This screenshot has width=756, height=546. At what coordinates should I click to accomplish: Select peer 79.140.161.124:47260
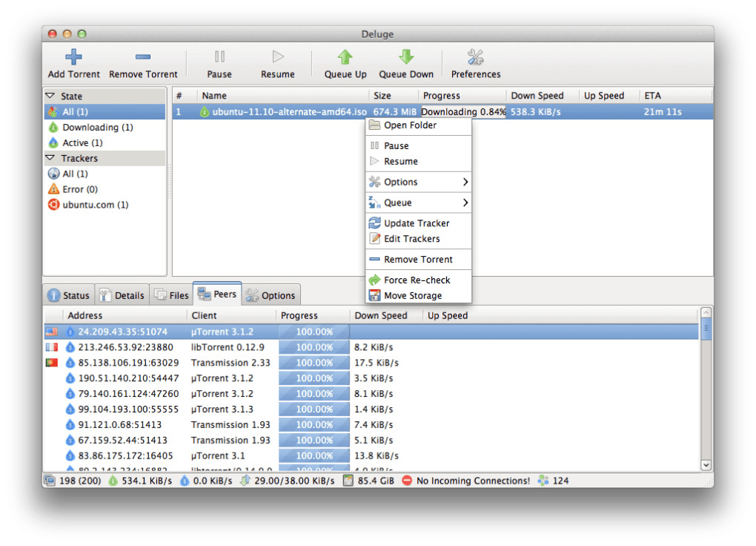pyautogui.click(x=371, y=393)
